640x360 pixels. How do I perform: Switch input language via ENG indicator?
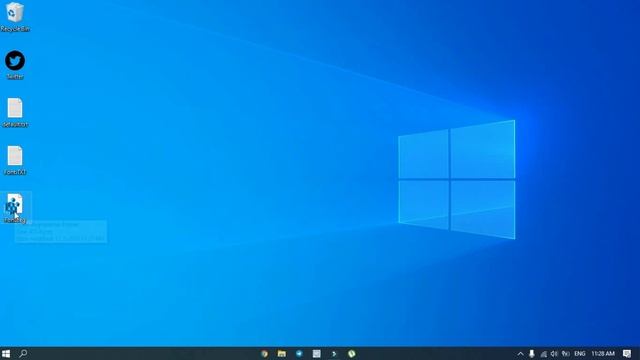click(x=580, y=353)
